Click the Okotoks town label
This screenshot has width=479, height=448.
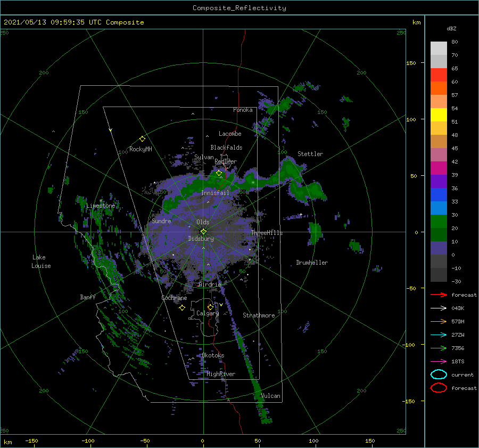tap(213, 355)
